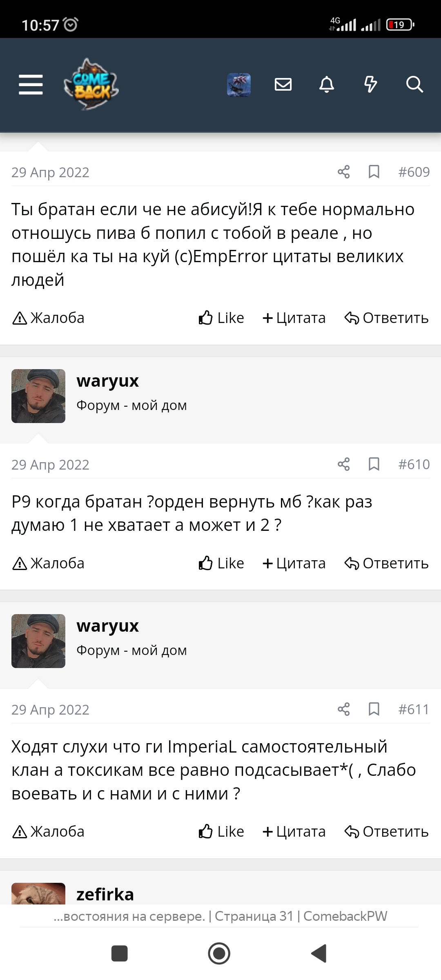Viewport: 441px width, 980px height.
Task: Bookmark post #610
Action: (374, 464)
